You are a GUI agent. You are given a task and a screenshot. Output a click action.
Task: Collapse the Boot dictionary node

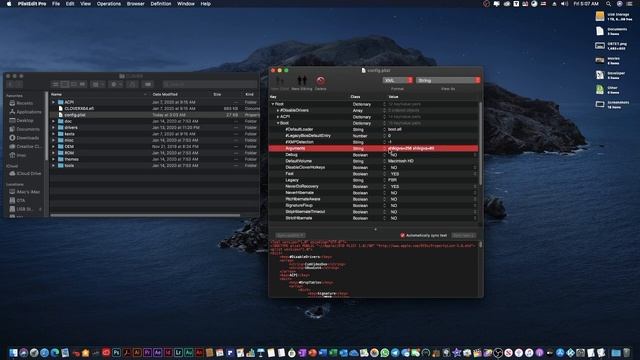pyautogui.click(x=278, y=123)
